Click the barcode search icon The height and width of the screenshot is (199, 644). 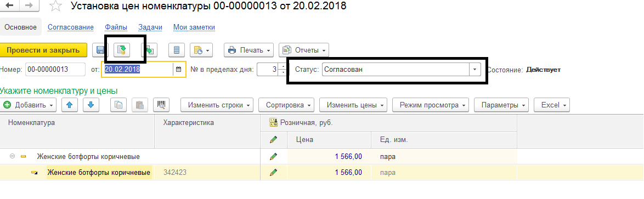coord(161,105)
